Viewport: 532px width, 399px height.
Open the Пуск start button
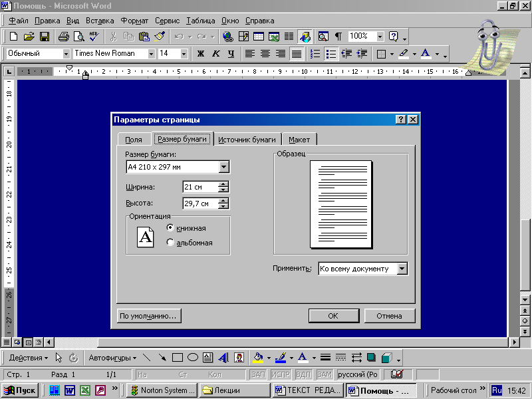pyautogui.click(x=20, y=390)
